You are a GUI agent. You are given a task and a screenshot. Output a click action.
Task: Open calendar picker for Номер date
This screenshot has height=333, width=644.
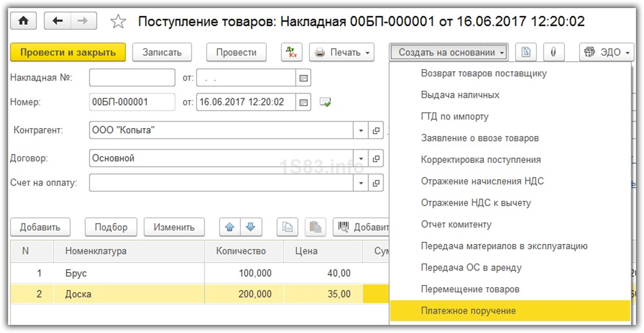pyautogui.click(x=304, y=103)
